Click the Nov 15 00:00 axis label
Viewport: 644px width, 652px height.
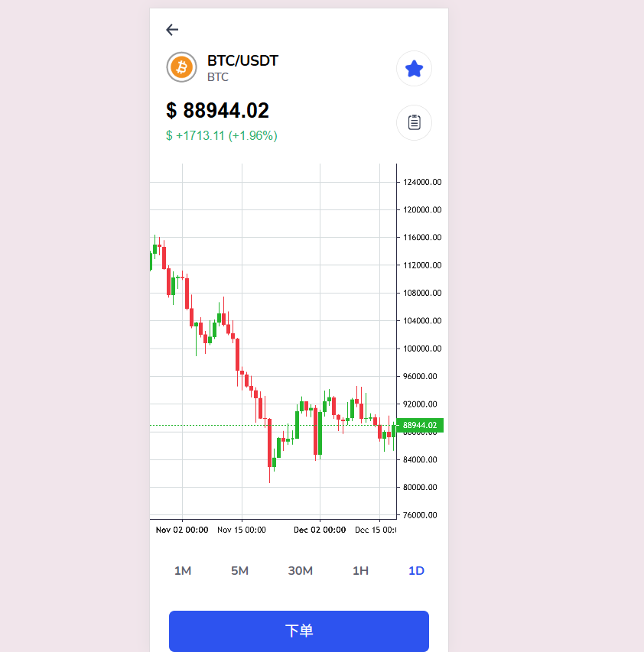(242, 530)
